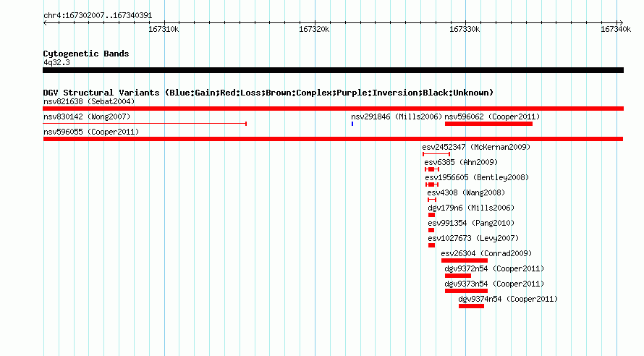This screenshot has height=356, width=644.
Task: Click the DGV Structural Variants track title
Action: (x=268, y=93)
